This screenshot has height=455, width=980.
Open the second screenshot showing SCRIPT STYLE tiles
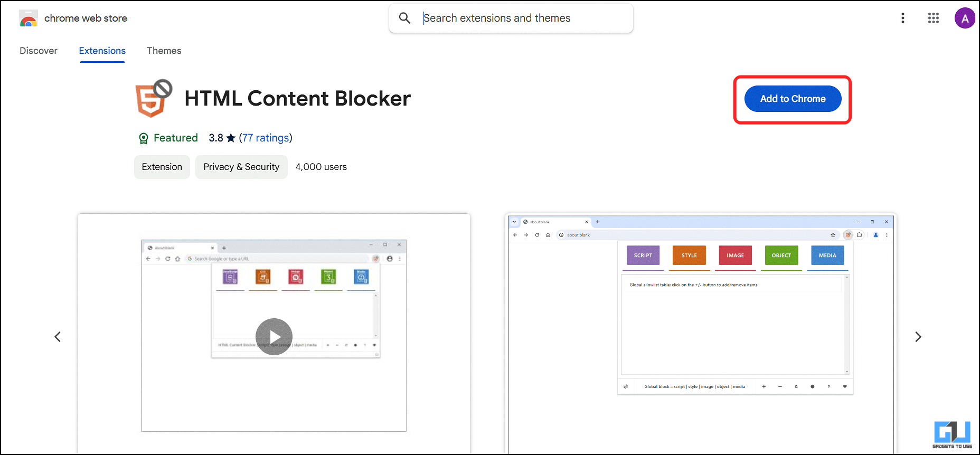click(x=701, y=334)
